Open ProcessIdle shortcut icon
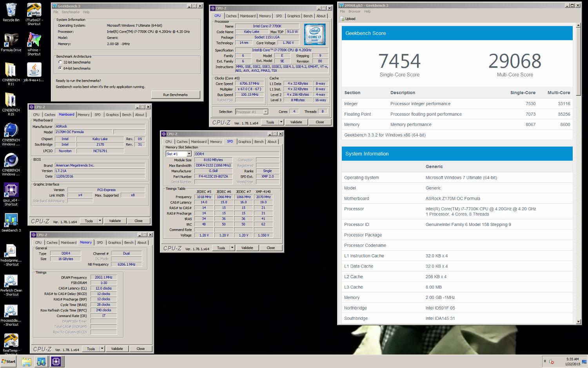Image resolution: width=588 pixels, height=368 pixels. (x=11, y=315)
